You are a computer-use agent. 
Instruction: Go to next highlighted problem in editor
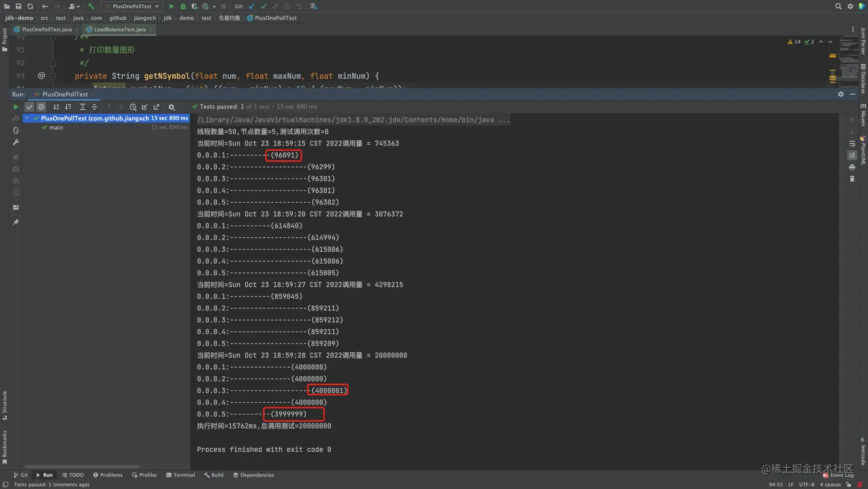pos(830,42)
